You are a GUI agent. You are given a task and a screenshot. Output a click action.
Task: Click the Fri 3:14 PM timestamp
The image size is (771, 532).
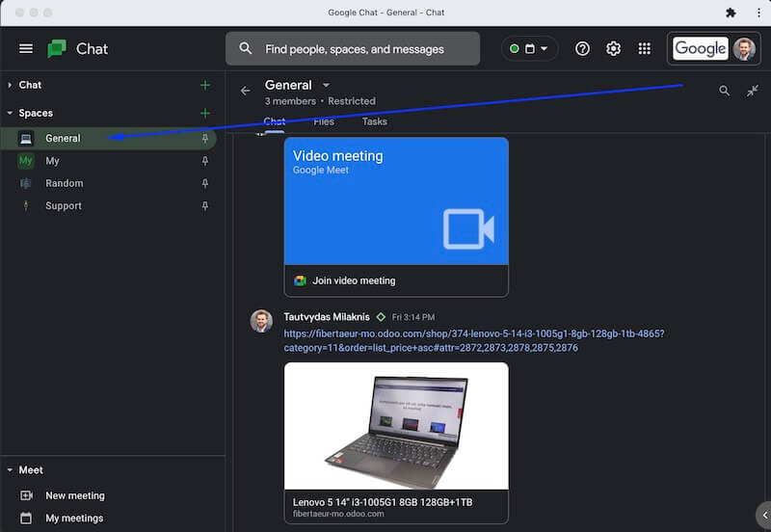[413, 317]
